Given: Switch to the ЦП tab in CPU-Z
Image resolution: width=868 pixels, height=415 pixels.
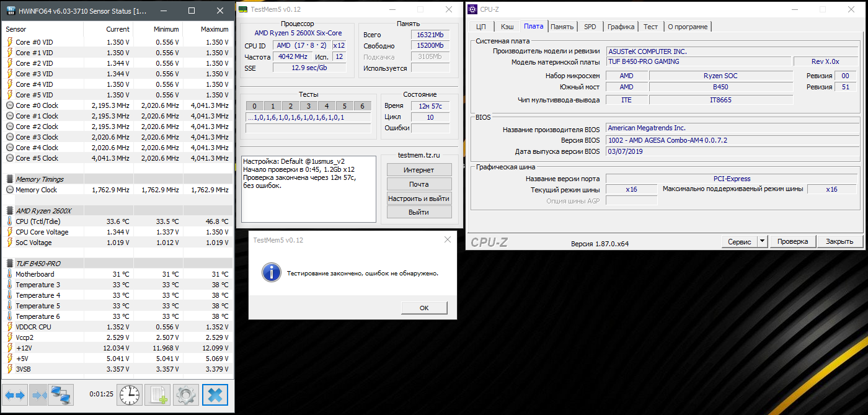Looking at the screenshot, I should pos(480,27).
